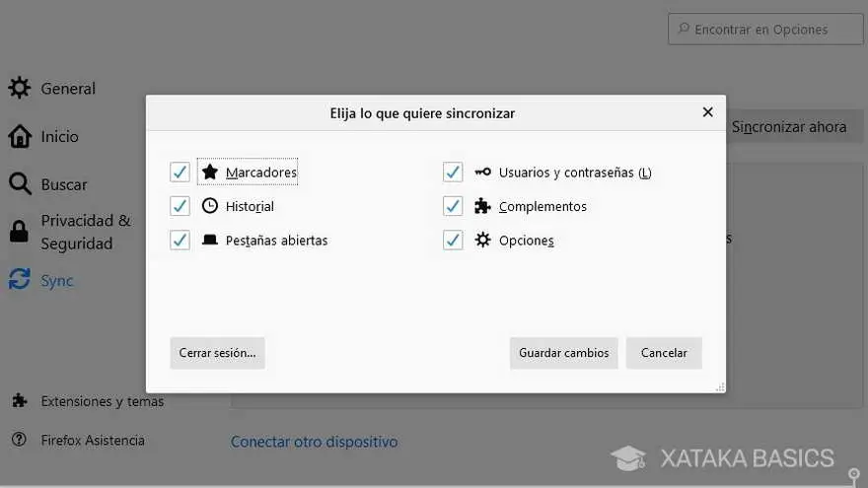The height and width of the screenshot is (488, 868).
Task: Open Extensiones y temas puzzle icon
Action: coord(20,400)
